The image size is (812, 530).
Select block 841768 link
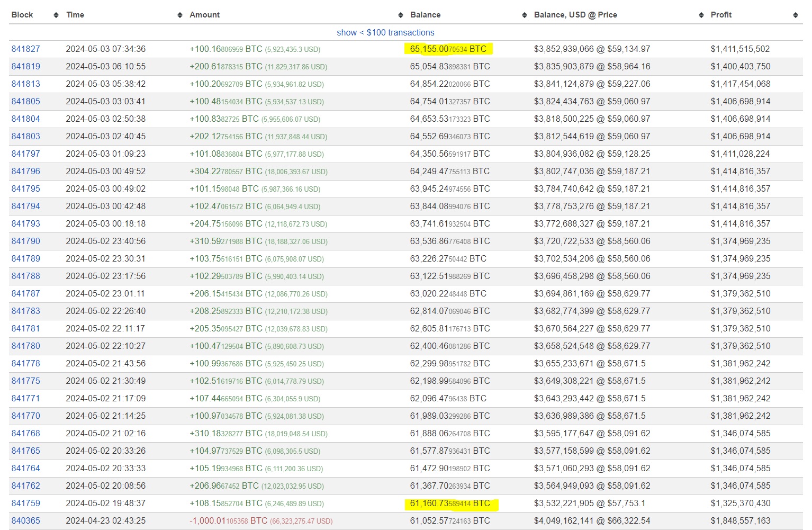[x=26, y=433]
